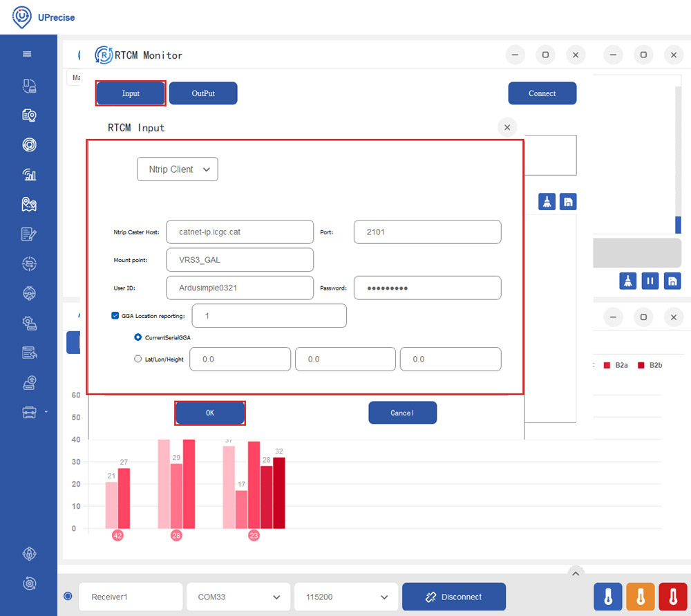
Task: Open the map with pins sidebar icon
Action: coord(29,204)
